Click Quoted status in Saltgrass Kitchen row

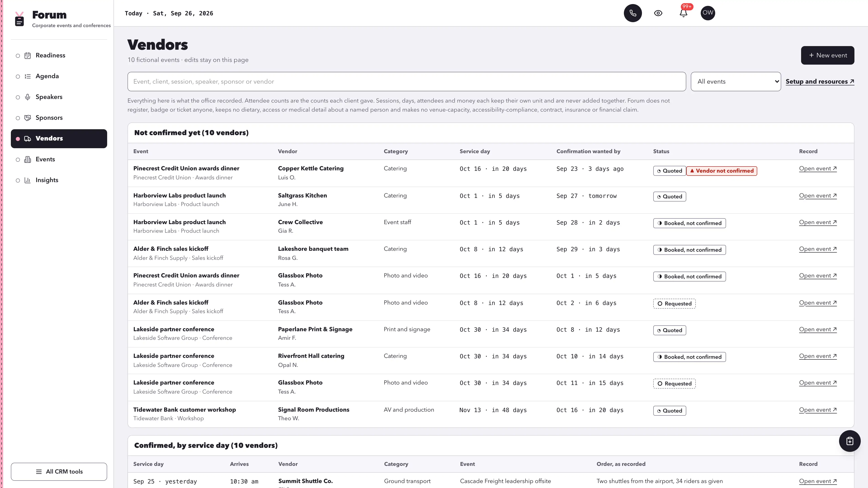coord(670,197)
